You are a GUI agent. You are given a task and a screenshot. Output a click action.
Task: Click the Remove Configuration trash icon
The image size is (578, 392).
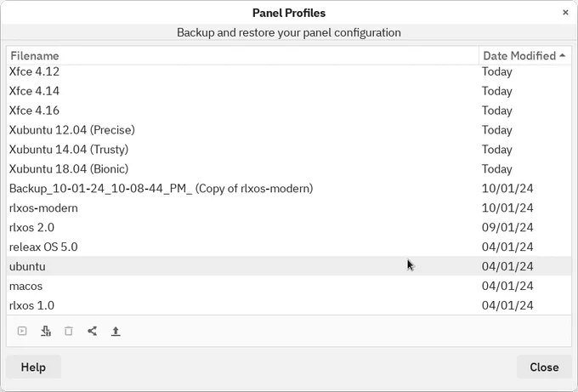pos(69,331)
